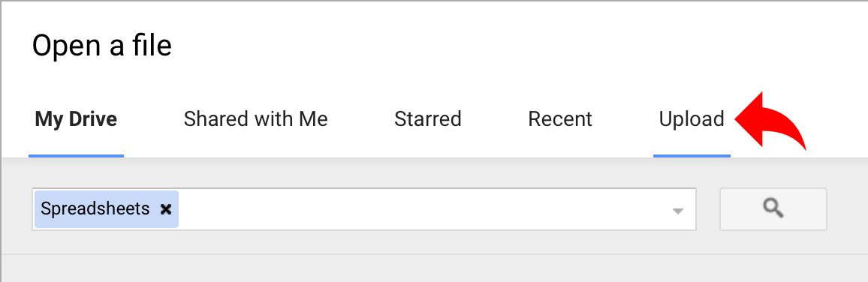Screen dimensions: 868x282
Task: Focus the search filter text field
Action: [x=363, y=209]
